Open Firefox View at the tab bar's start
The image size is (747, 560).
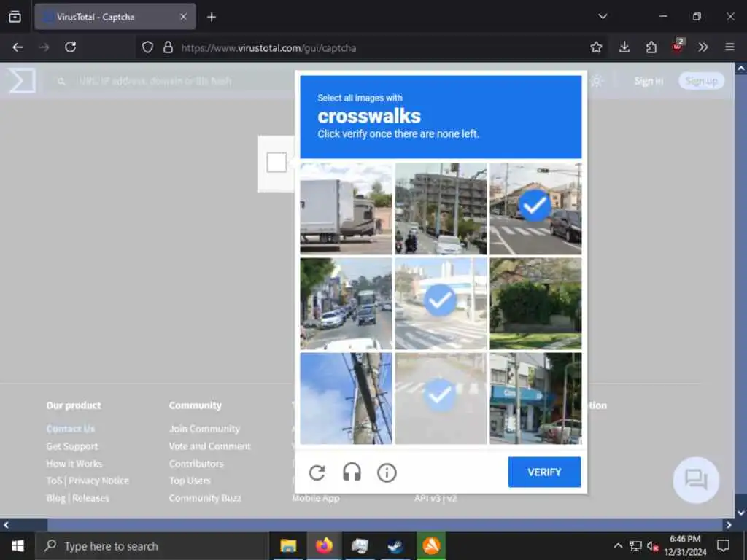tap(15, 17)
